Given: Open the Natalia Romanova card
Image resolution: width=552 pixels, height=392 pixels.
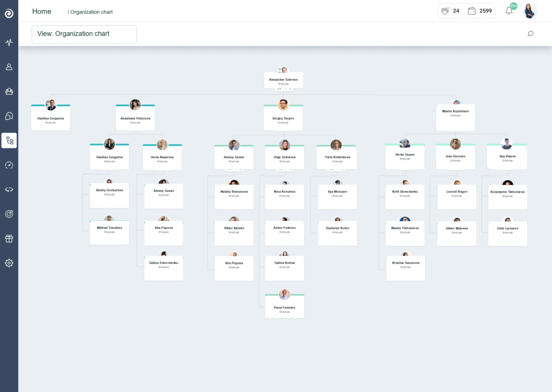Looking at the screenshot, I should (x=234, y=197).
